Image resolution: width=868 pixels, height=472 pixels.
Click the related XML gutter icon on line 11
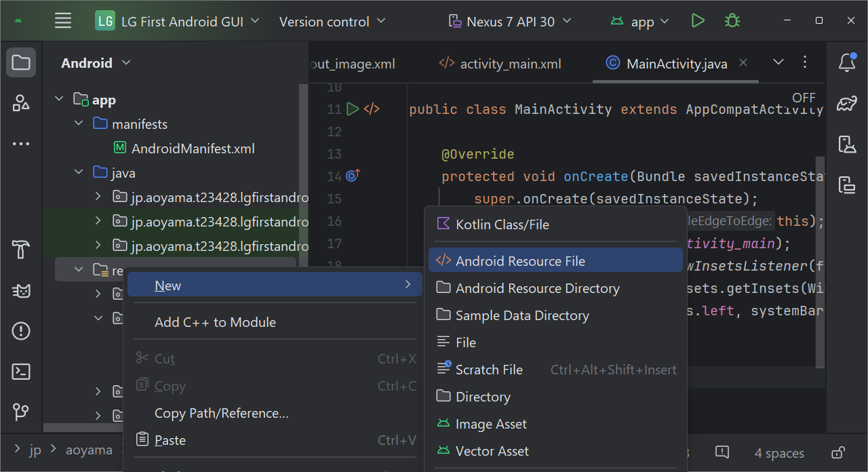tap(372, 109)
